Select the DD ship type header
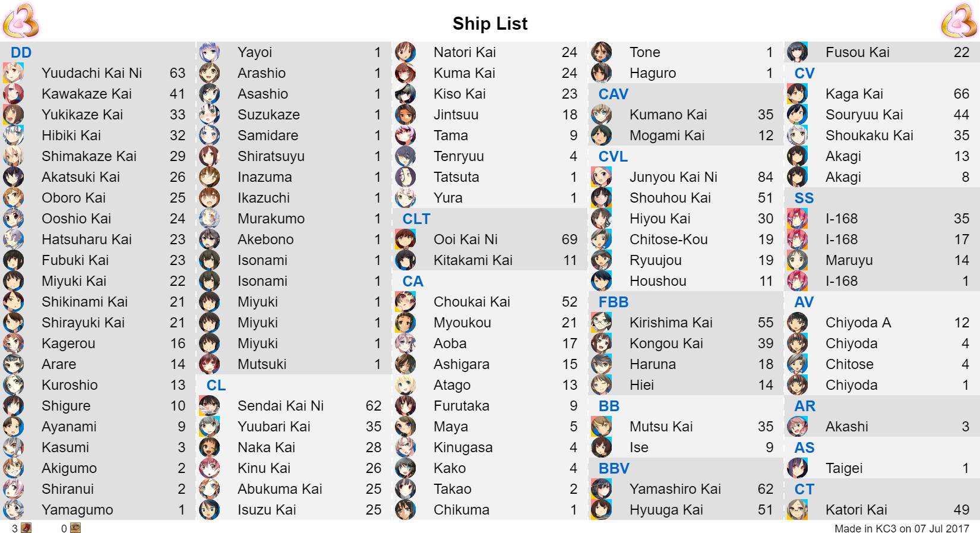 pos(21,52)
